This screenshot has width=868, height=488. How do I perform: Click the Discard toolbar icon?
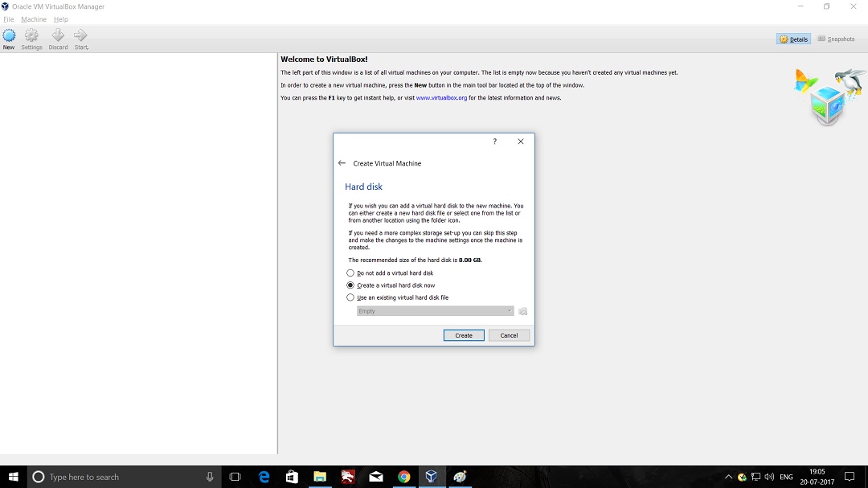click(x=58, y=37)
